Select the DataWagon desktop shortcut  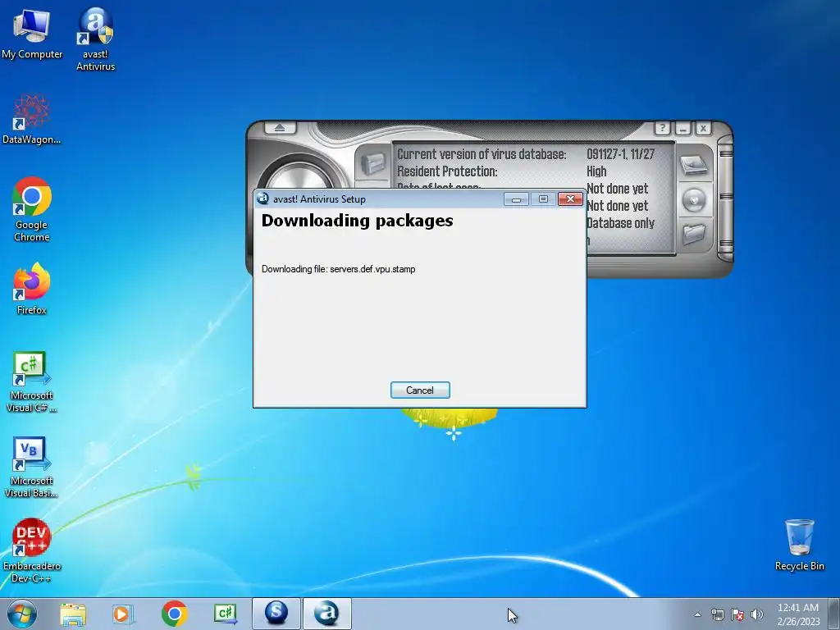point(32,119)
